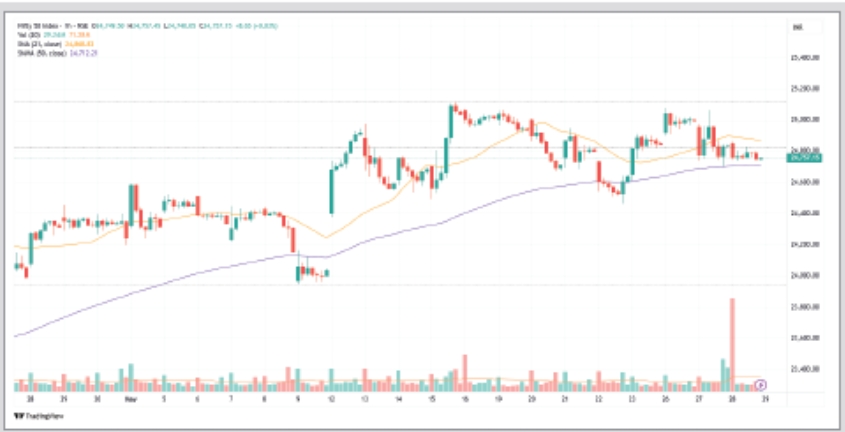
Task: Click the tallest red volume bar
Action: pyautogui.click(x=732, y=340)
